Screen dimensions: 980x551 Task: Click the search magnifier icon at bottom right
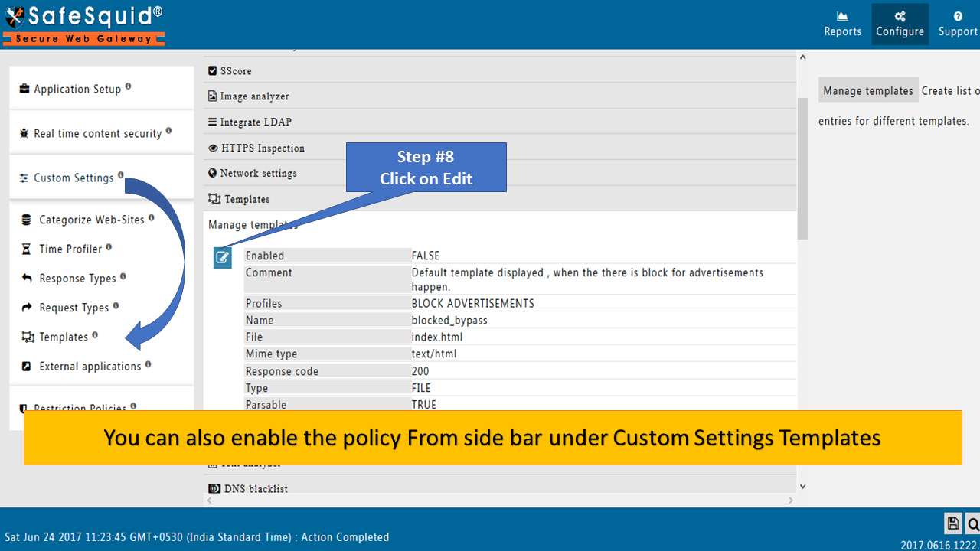pyautogui.click(x=972, y=523)
